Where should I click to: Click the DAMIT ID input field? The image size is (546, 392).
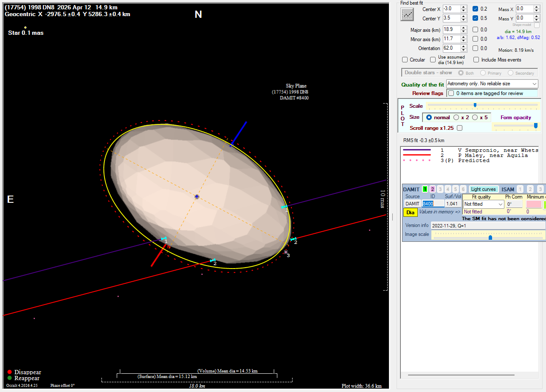coord(433,204)
